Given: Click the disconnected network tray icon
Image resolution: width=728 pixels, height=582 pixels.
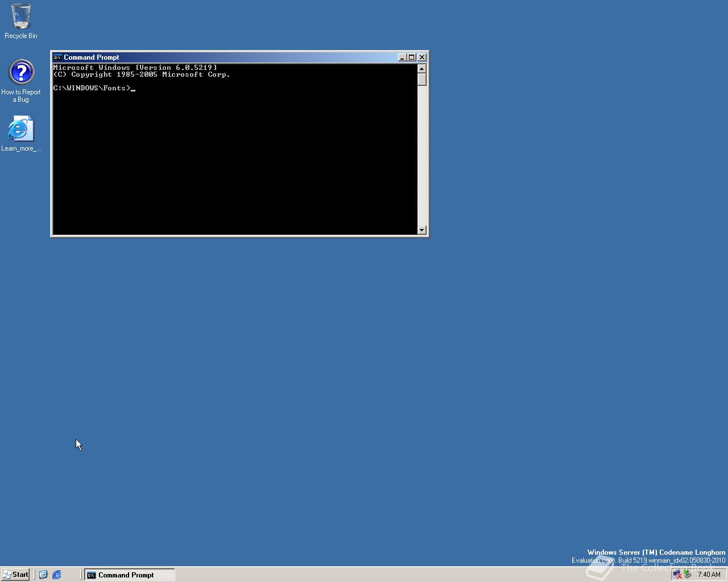Looking at the screenshot, I should [677, 575].
